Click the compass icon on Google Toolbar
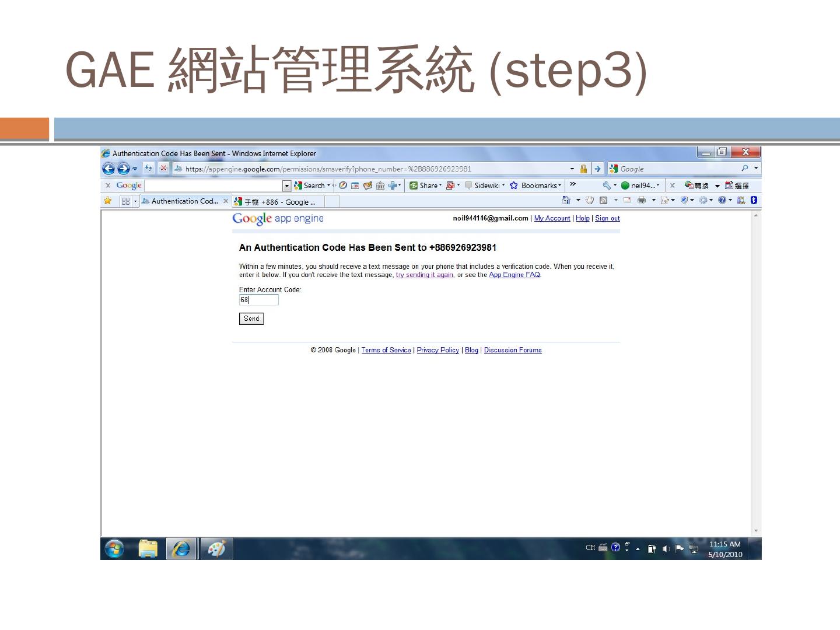Screen dimensions: 840x630 coord(343,185)
